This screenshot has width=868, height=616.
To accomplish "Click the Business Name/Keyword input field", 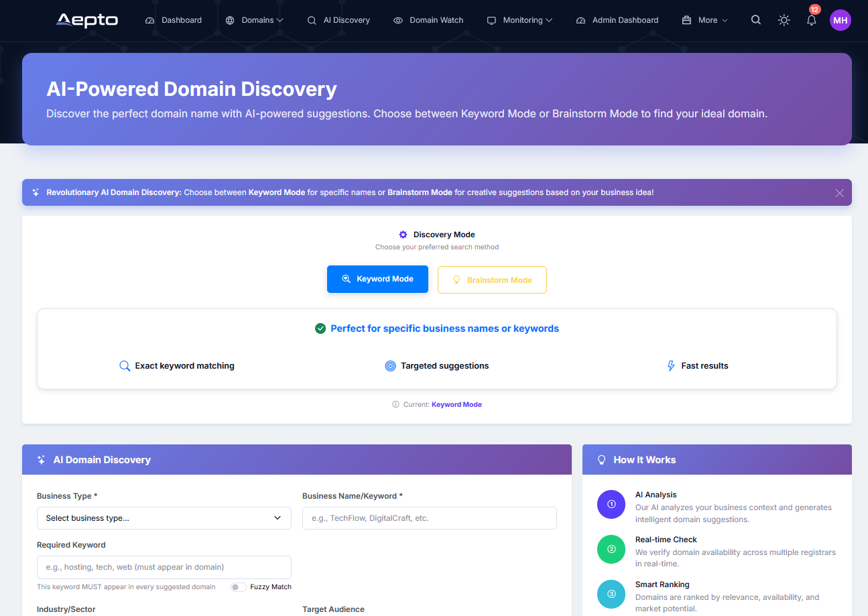I will tap(429, 517).
